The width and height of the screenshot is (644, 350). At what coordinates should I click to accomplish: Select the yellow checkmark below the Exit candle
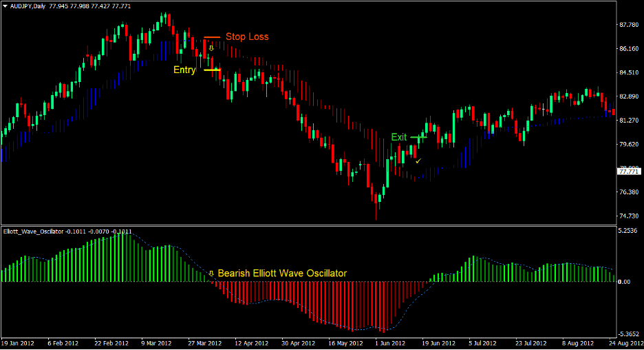418,161
